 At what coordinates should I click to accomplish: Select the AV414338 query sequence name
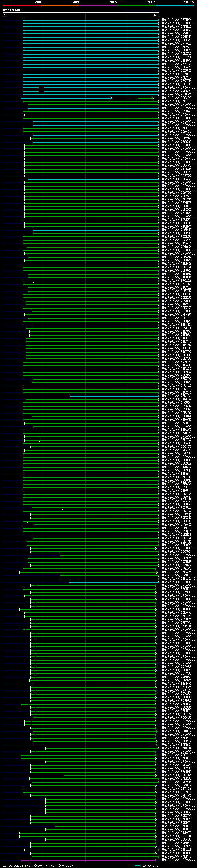(11, 10)
